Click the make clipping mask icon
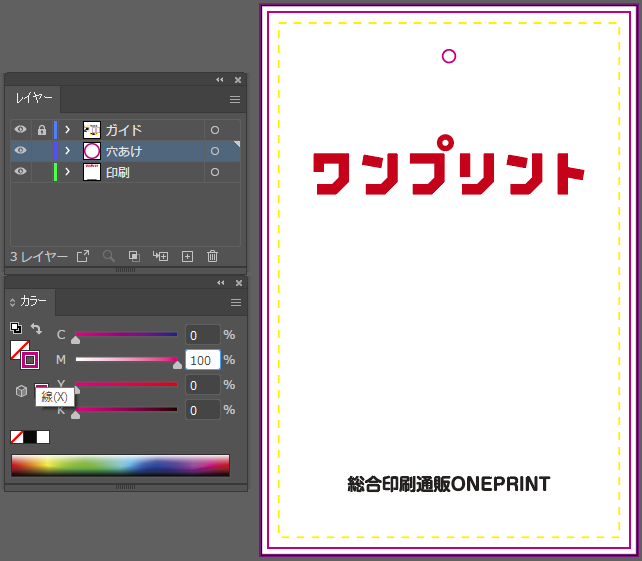The width and height of the screenshot is (642, 561). point(134,257)
